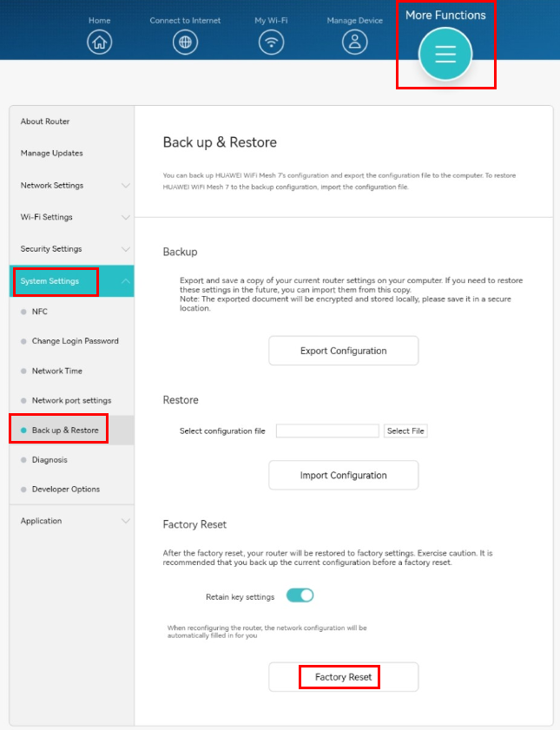Viewport: 560px width, 730px height.
Task: Expand the Wi-Fi Settings section
Action: (x=72, y=217)
